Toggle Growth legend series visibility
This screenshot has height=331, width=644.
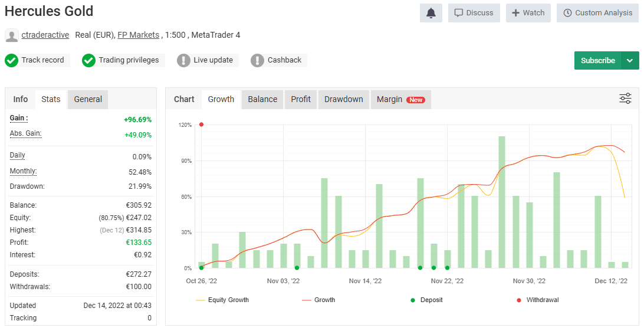(318, 300)
